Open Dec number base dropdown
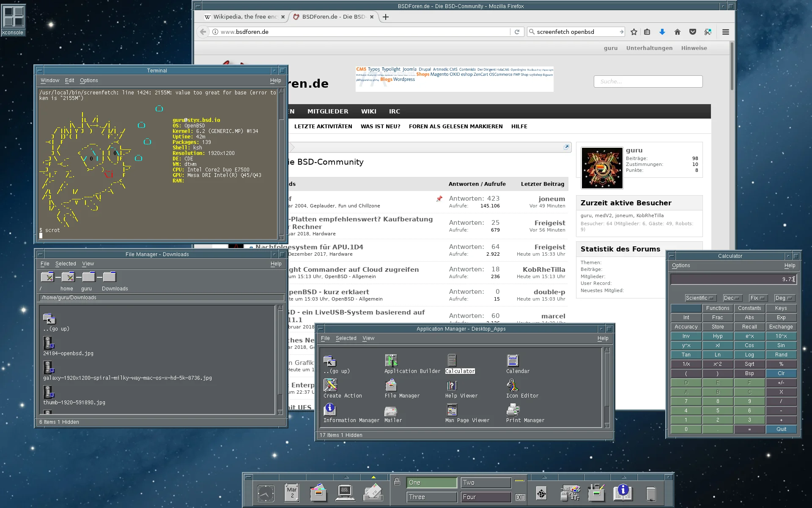 tap(732, 298)
